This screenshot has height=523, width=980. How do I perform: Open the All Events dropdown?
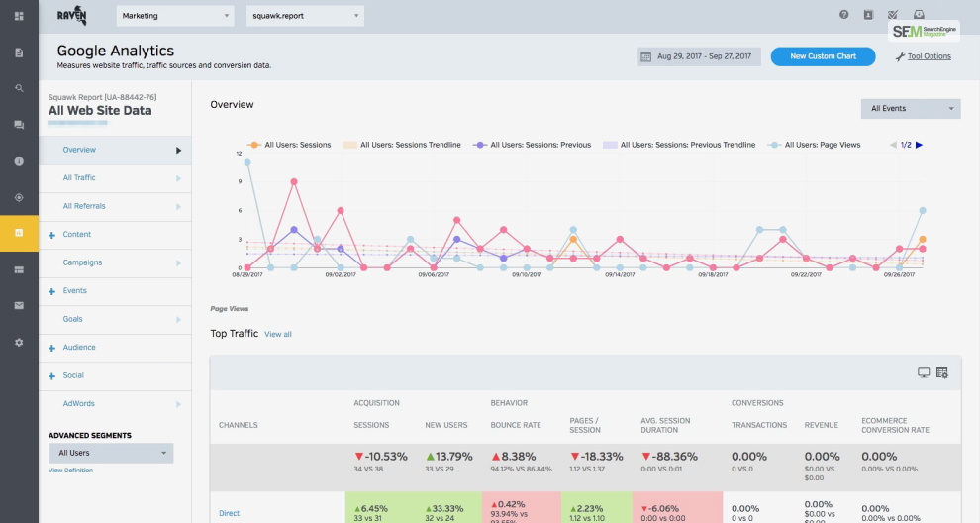911,108
